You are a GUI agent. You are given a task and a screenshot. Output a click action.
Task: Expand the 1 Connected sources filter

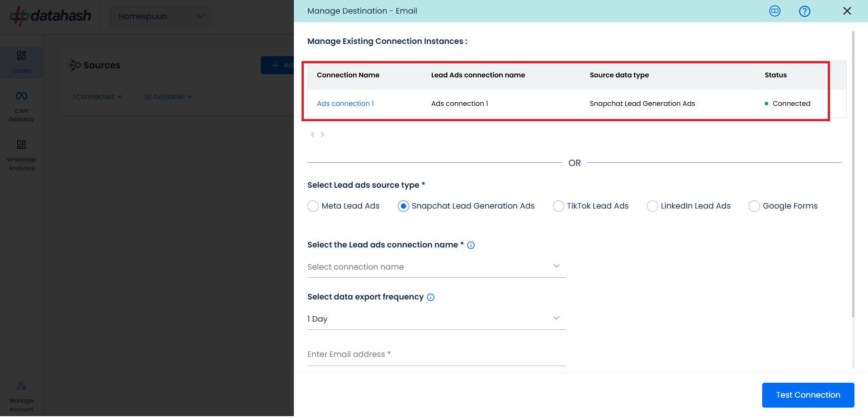click(97, 97)
